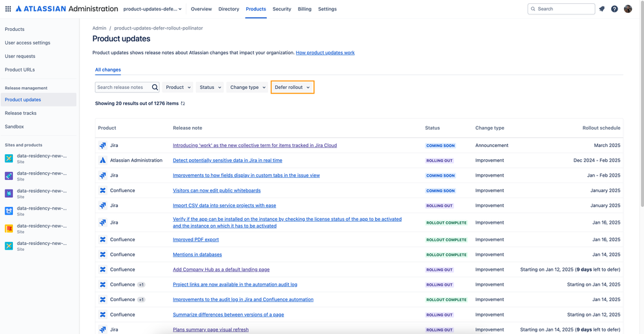This screenshot has width=644, height=334.
Task: Click the first site icon in sidebar
Action: [x=8, y=158]
